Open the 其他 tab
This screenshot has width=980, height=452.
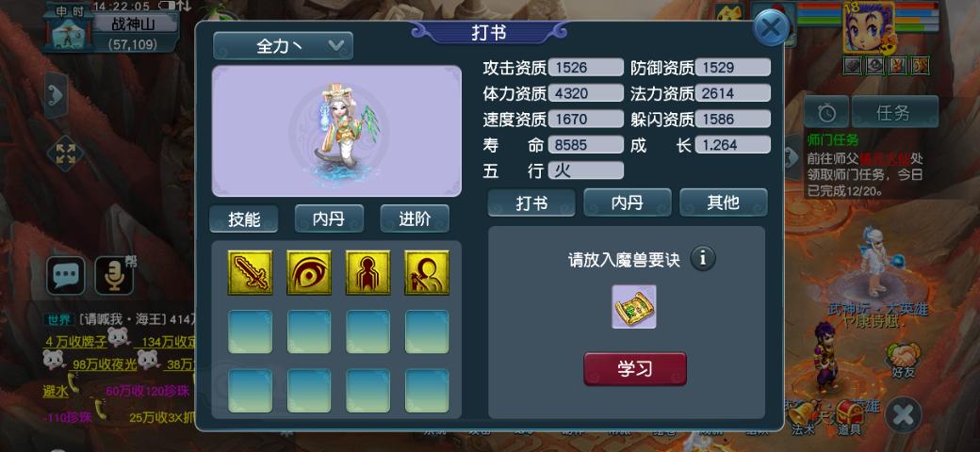point(724,202)
